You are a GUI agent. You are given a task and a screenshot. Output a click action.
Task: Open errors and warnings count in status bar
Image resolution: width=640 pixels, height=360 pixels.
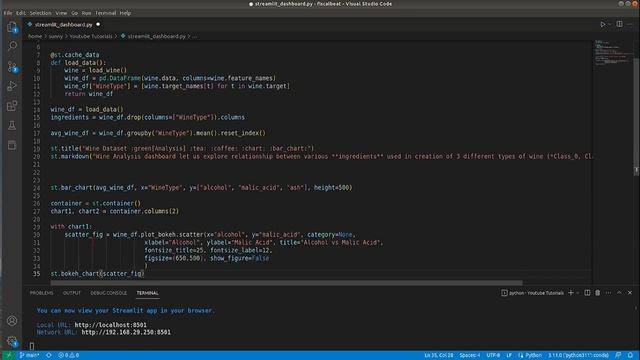pos(69,355)
